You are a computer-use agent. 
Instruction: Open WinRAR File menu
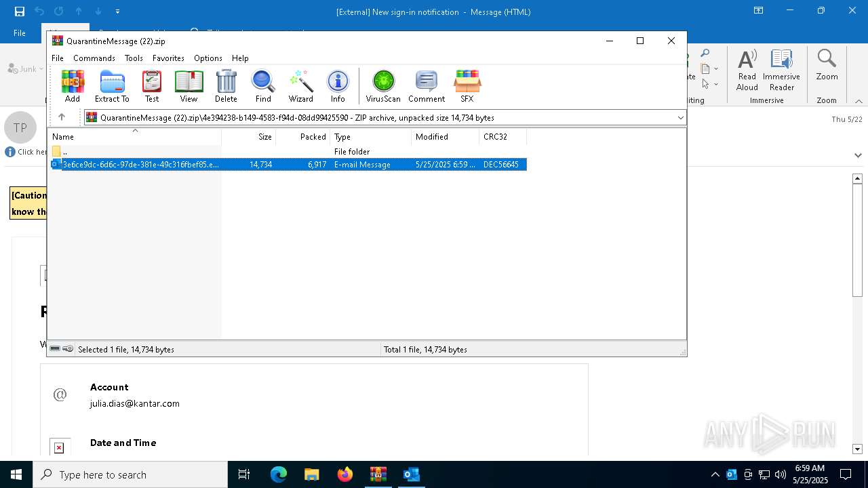[x=58, y=58]
